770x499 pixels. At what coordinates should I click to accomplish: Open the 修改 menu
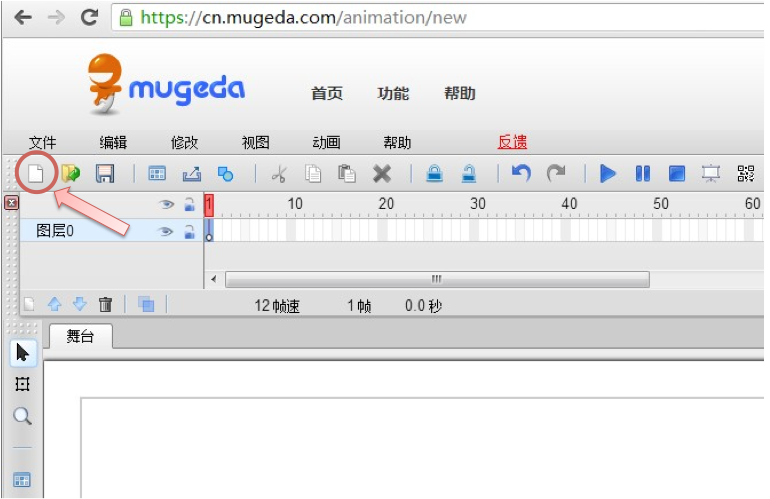pos(184,143)
